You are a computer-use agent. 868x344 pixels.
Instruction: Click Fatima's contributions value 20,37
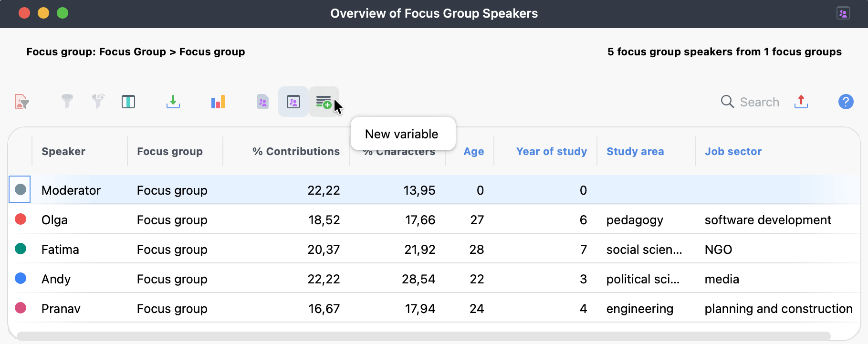(x=324, y=250)
